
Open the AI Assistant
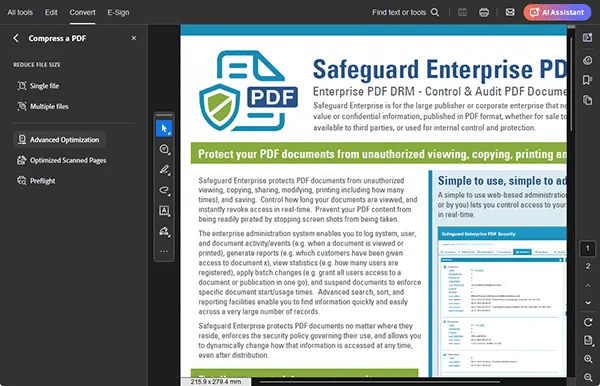[x=557, y=12]
